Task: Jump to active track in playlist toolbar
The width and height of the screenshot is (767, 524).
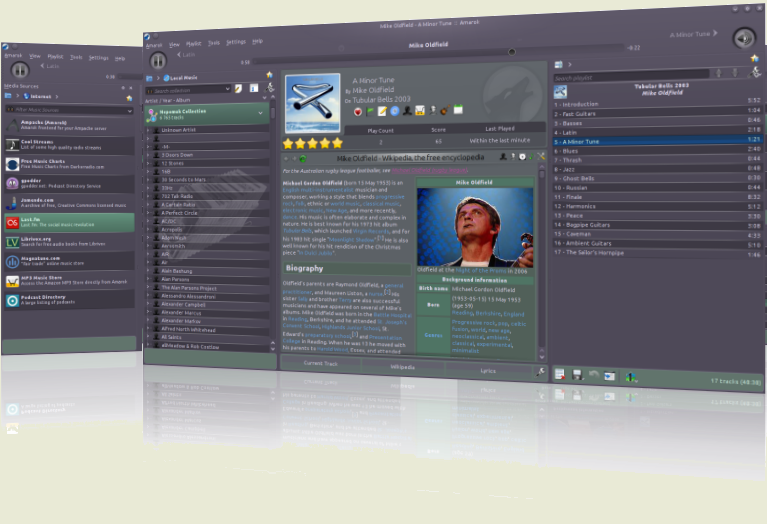Action: (x=609, y=376)
